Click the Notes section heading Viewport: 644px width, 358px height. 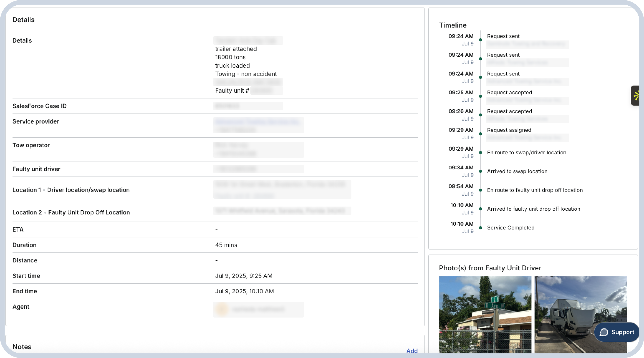[x=22, y=347]
